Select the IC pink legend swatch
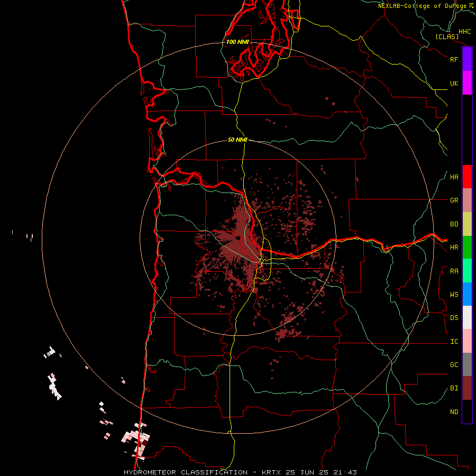 click(x=467, y=341)
